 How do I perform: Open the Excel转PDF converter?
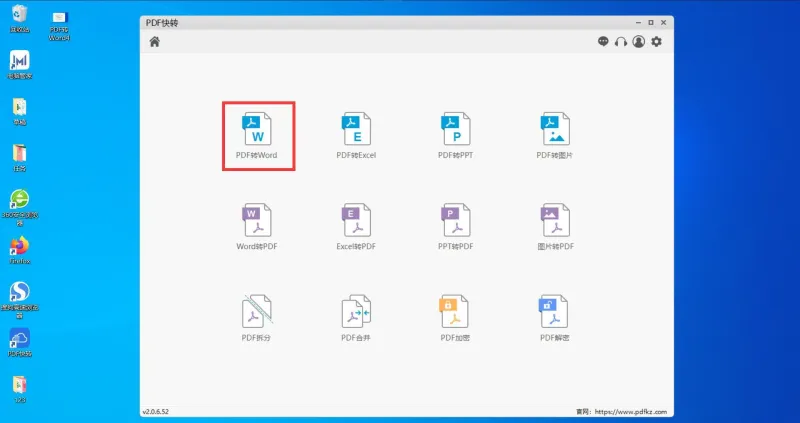pyautogui.click(x=356, y=227)
